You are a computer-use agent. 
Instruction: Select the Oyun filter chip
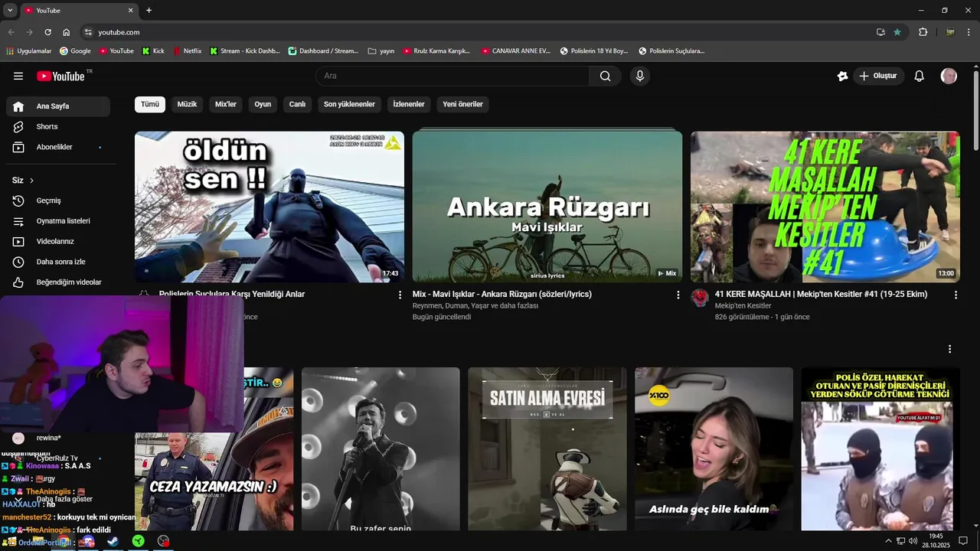tap(263, 104)
